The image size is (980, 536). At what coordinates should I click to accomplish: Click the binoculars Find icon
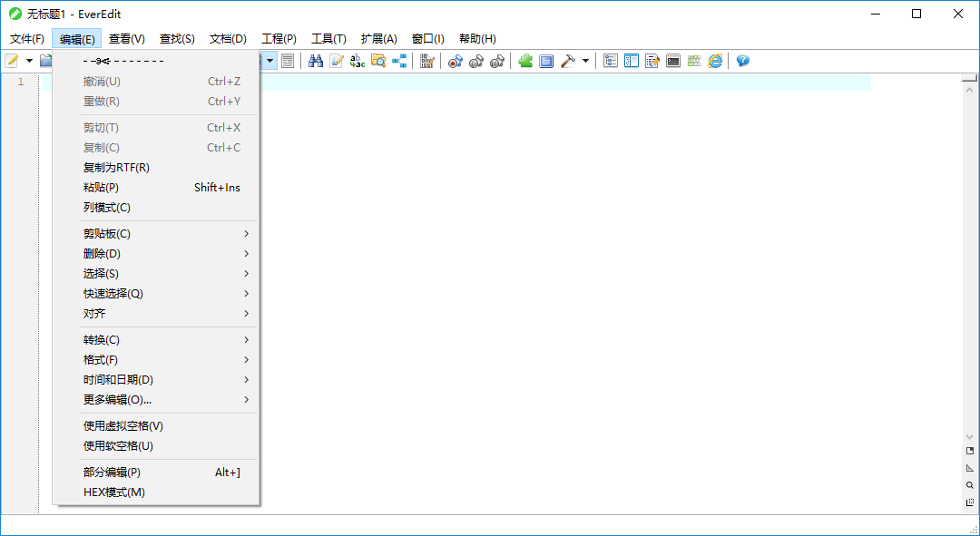316,61
